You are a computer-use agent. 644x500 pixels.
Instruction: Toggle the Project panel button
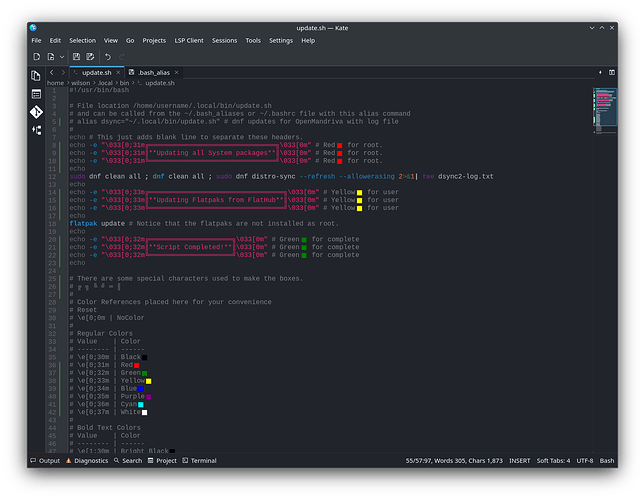coord(162,461)
